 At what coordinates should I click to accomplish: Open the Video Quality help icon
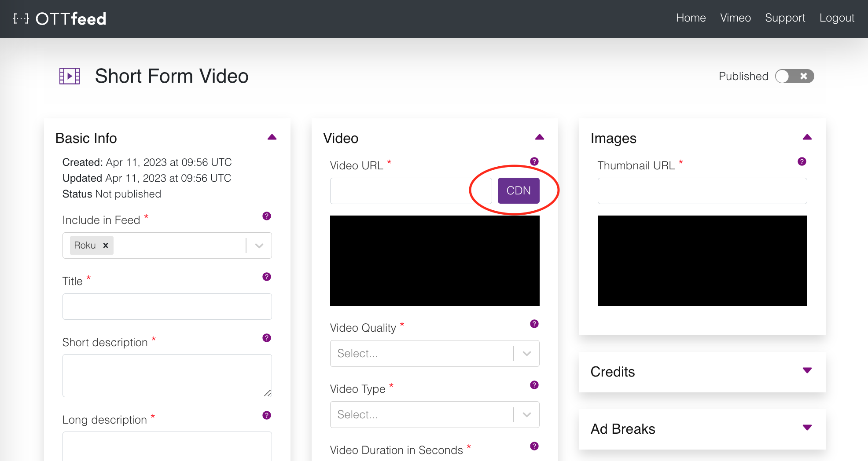[534, 324]
